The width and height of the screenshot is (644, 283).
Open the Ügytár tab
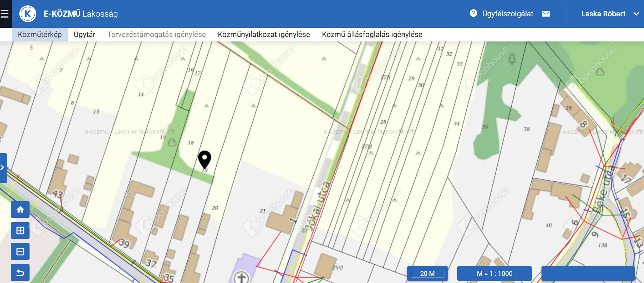coord(85,35)
